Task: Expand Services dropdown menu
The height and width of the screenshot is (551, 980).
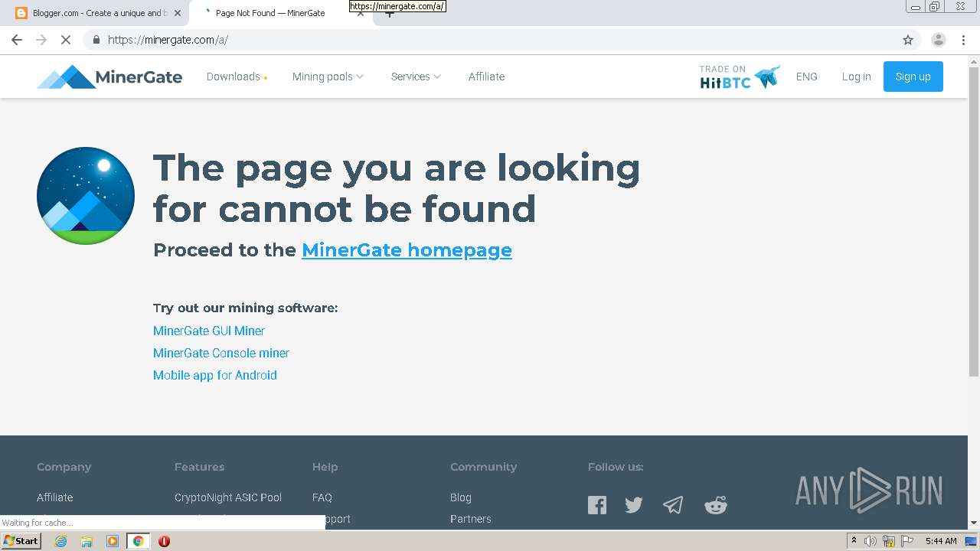Action: point(416,77)
